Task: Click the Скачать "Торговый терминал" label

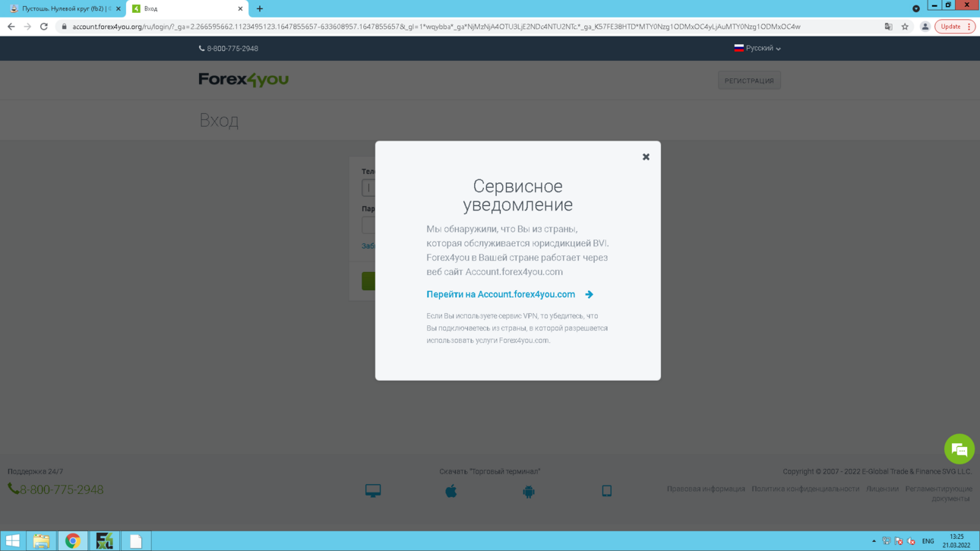Action: point(490,471)
